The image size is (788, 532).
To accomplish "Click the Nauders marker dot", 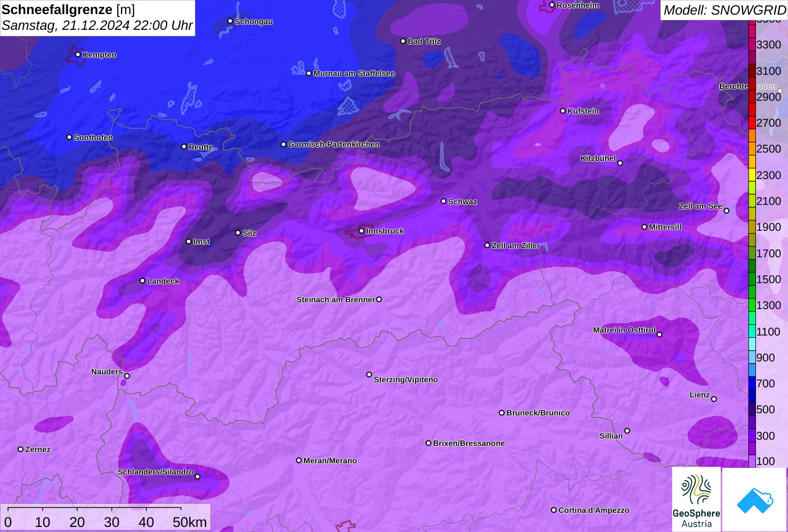I will pos(127,376).
